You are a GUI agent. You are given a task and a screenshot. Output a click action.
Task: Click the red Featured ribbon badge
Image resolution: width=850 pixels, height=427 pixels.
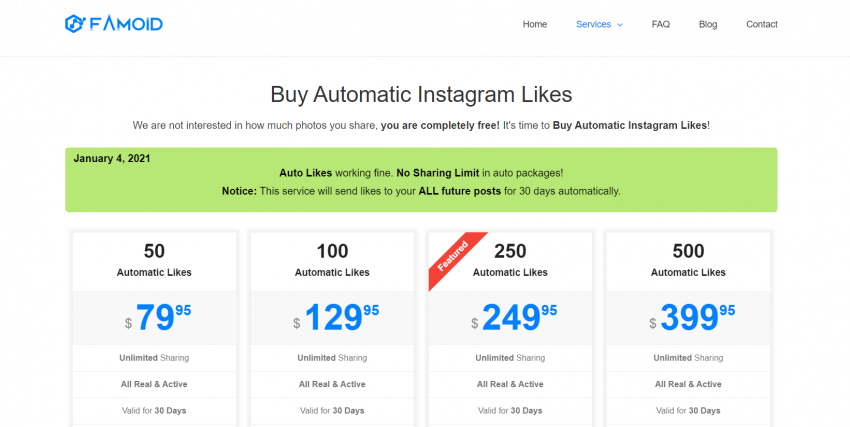(454, 257)
